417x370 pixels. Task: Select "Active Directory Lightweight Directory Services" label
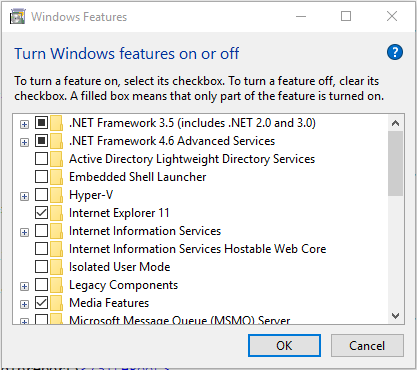point(192,159)
